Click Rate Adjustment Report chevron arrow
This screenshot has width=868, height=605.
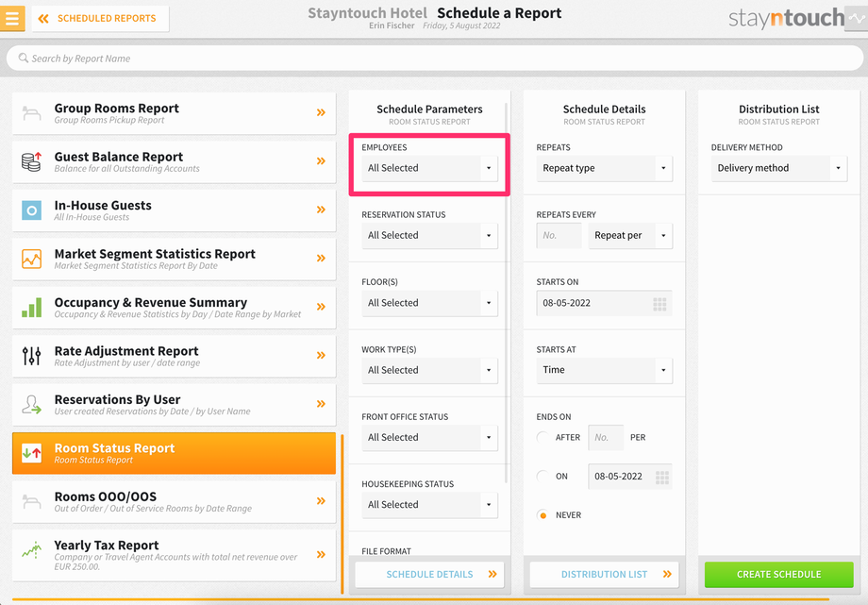pyautogui.click(x=321, y=355)
